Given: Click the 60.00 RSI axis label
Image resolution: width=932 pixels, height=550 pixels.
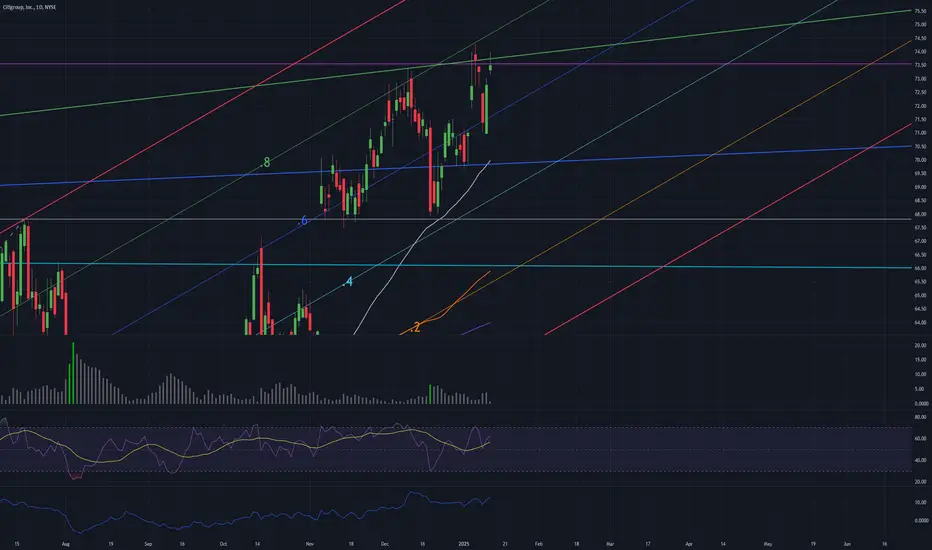Looking at the screenshot, I should pyautogui.click(x=920, y=439).
